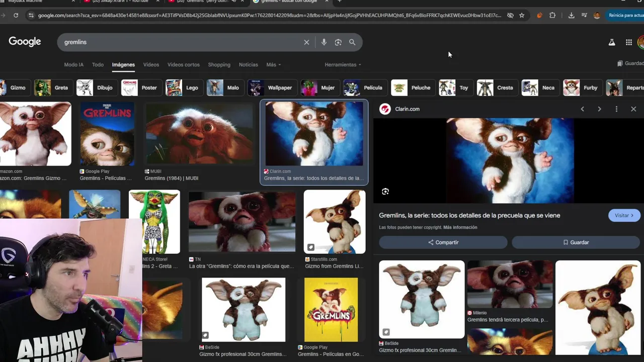Open the TN 'La otra Gremlins' thumbnail
The width and height of the screenshot is (644, 362).
tap(242, 222)
